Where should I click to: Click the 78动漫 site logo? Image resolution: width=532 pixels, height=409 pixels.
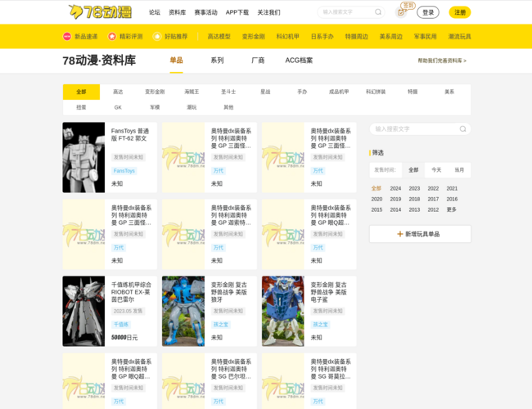pos(100,12)
